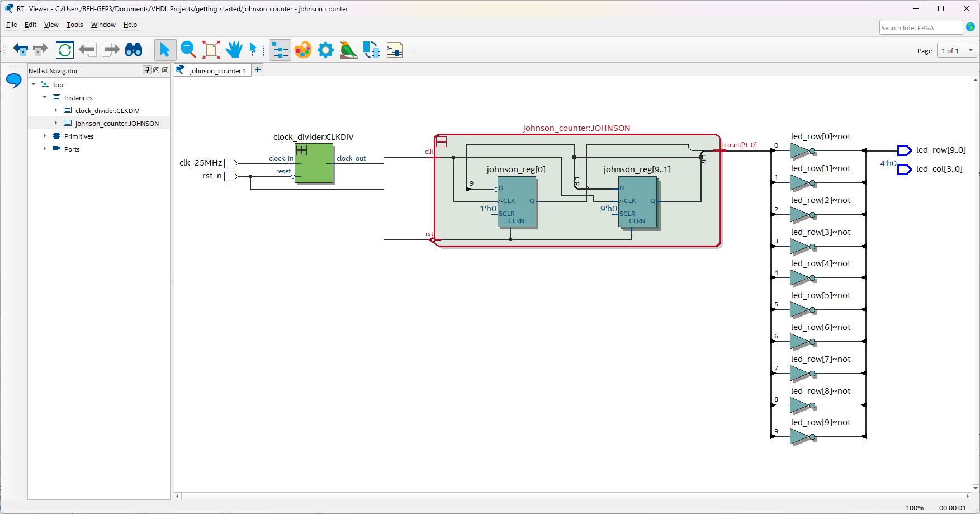The image size is (980, 514).
Task: Select the Hand pan tool
Action: (234, 50)
